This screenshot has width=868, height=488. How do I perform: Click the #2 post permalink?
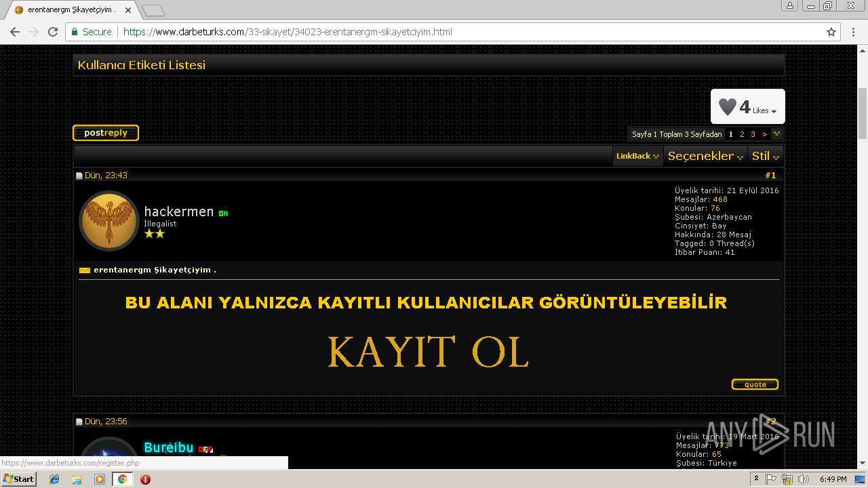click(770, 422)
